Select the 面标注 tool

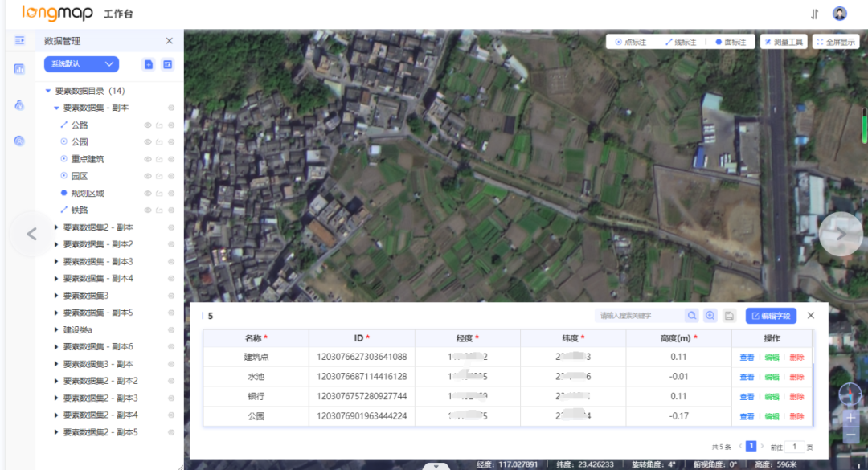point(731,42)
